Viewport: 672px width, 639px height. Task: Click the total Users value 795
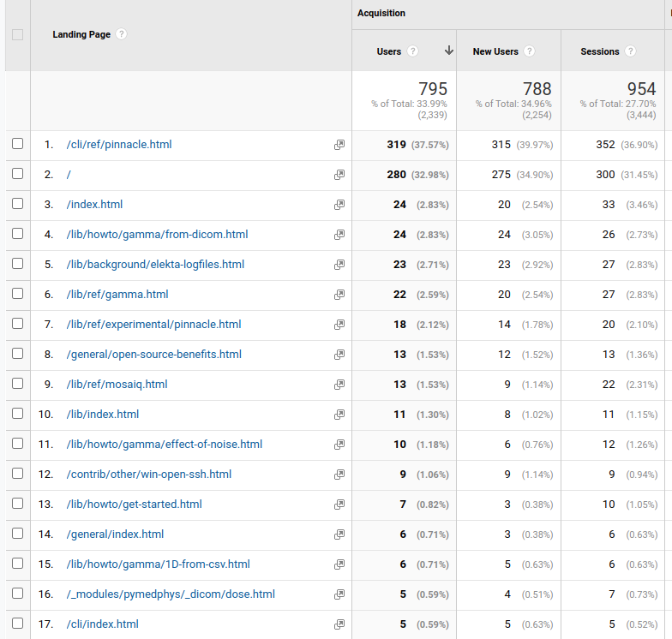(x=433, y=89)
